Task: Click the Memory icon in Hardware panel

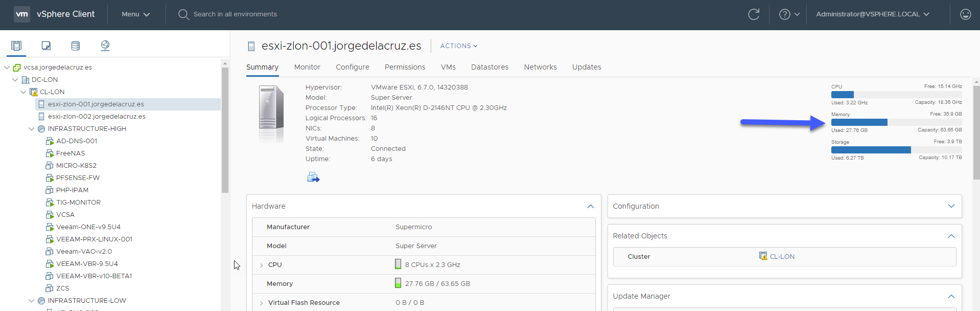Action: tap(398, 283)
